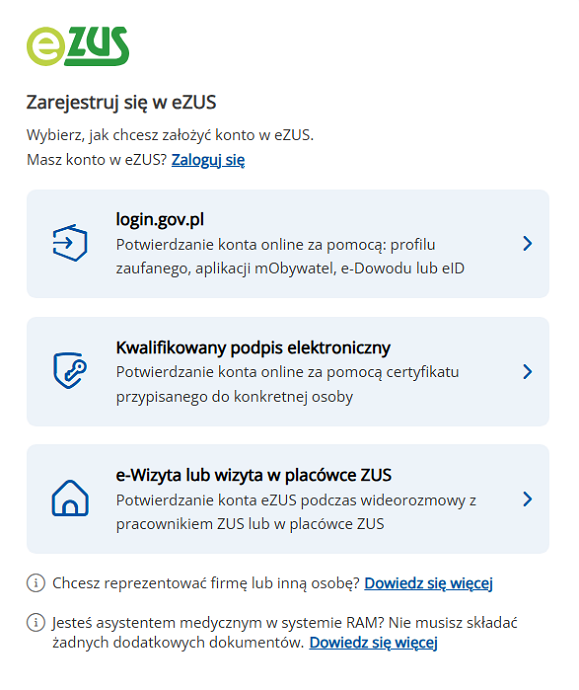Screen dimensions: 579x690
Task: Expand the Kwalifikowany podpis elektroniczny chevron
Action: (527, 372)
